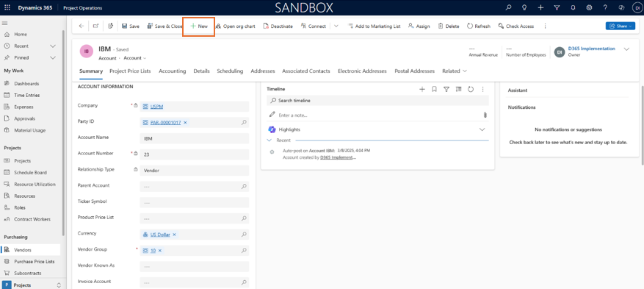Click the timeline bookmark icon
The image size is (644, 289).
tap(434, 89)
